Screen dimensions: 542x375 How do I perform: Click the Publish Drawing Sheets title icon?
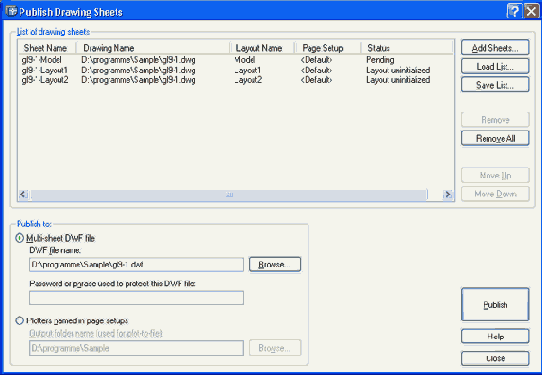(x=11, y=11)
